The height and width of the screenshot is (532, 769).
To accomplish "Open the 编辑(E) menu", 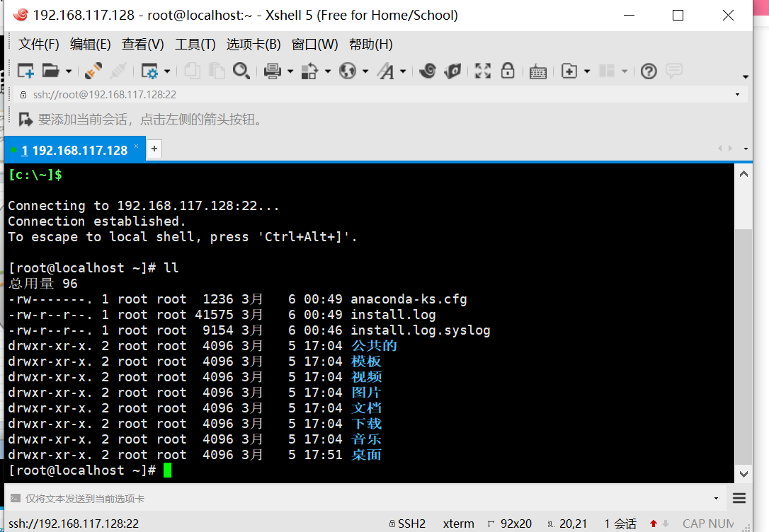I will 90,45.
